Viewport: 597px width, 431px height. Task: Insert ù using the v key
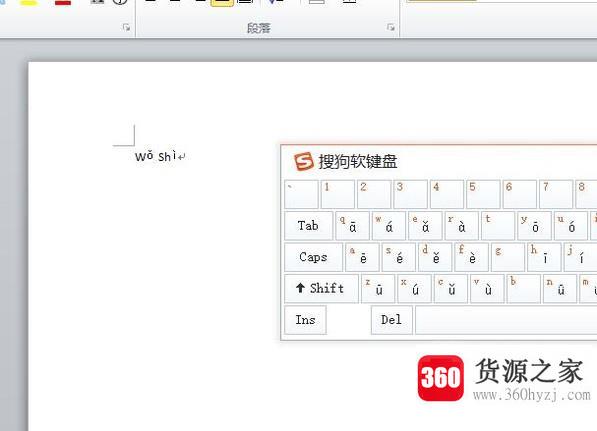point(487,288)
